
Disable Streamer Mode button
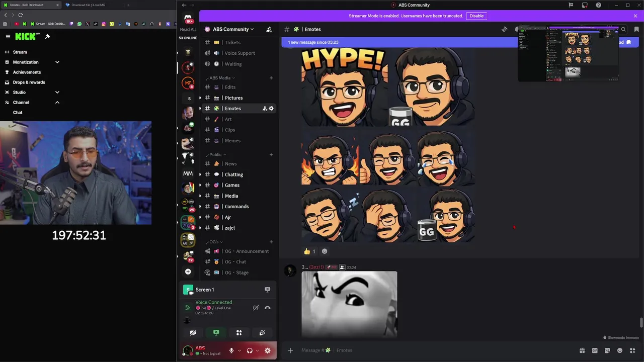476,16
